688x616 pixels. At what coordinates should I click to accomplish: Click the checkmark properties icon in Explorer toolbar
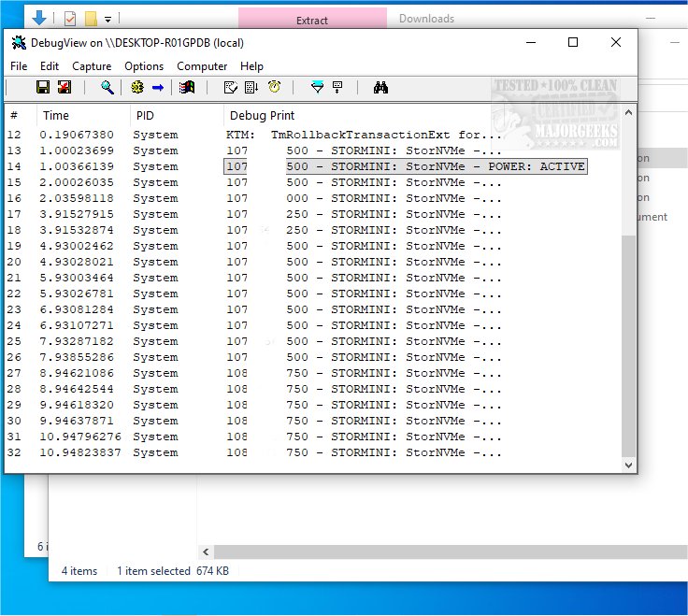(70, 19)
